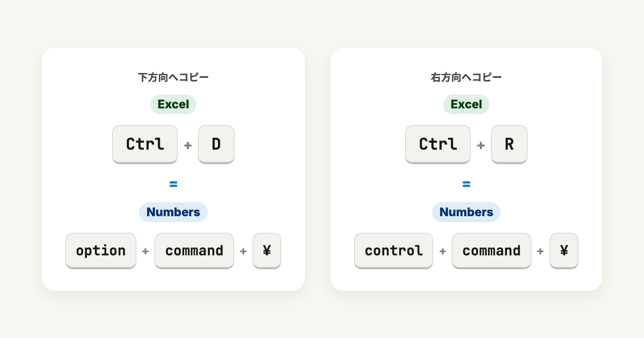
Task: Select the control key
Action: click(x=393, y=251)
